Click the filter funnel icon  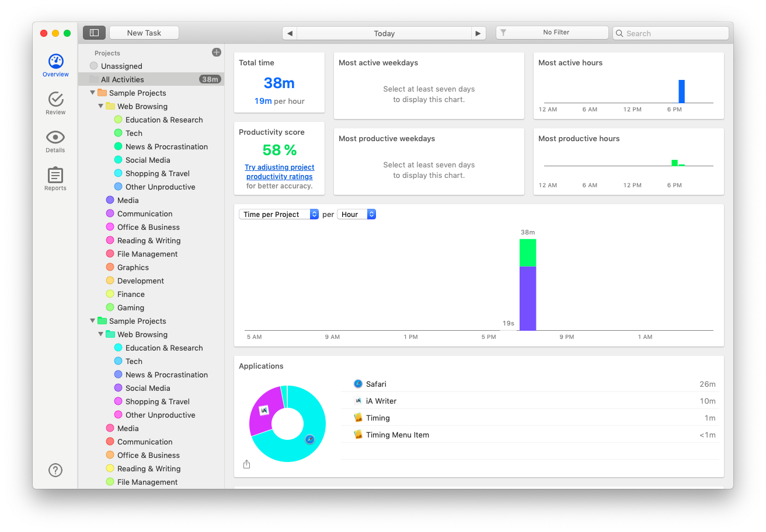pos(503,33)
